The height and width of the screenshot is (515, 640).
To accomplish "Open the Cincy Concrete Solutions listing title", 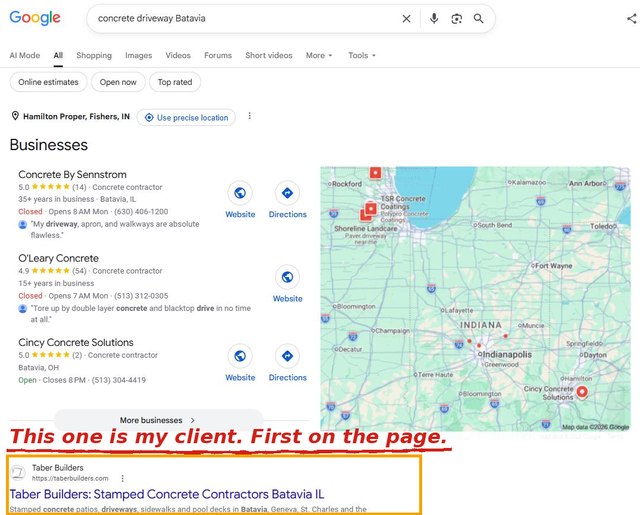I will click(x=76, y=342).
